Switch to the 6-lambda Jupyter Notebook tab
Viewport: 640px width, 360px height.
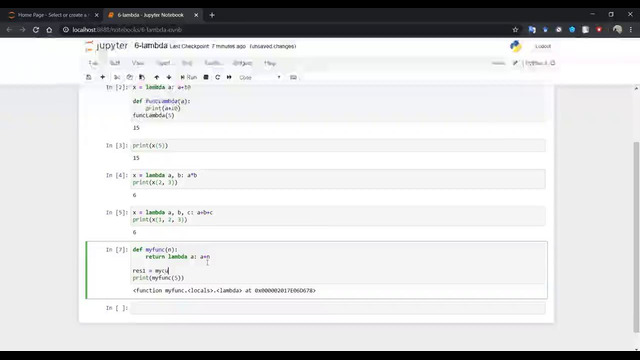pos(151,15)
